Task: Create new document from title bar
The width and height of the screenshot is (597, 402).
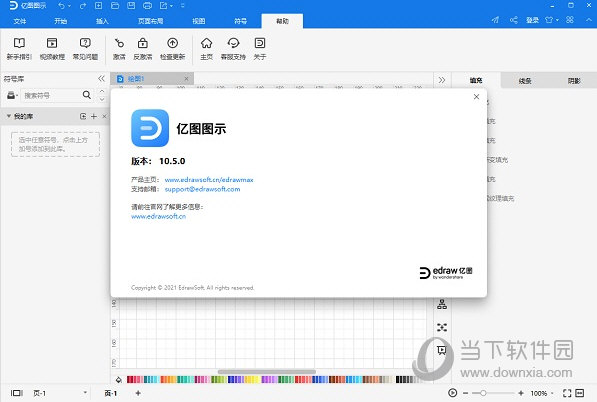Action: pyautogui.click(x=98, y=5)
